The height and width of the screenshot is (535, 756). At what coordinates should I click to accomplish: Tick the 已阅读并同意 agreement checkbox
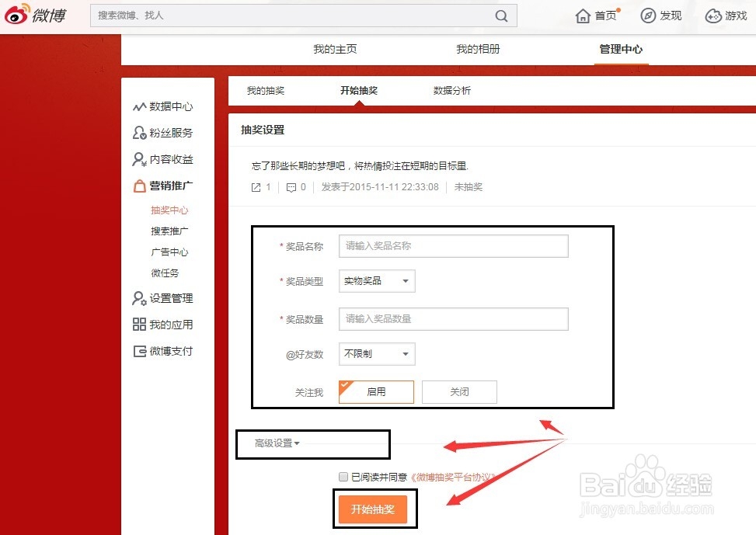coord(343,477)
